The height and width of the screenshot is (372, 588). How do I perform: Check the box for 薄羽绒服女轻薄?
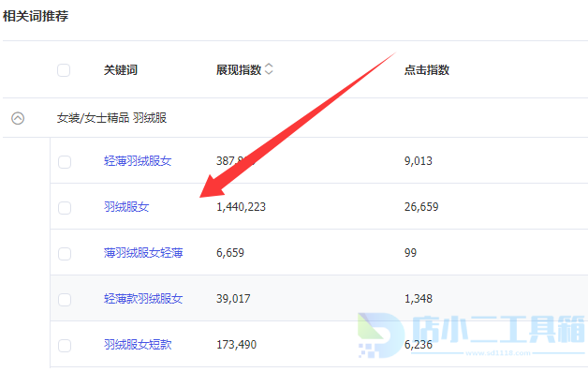pos(65,253)
